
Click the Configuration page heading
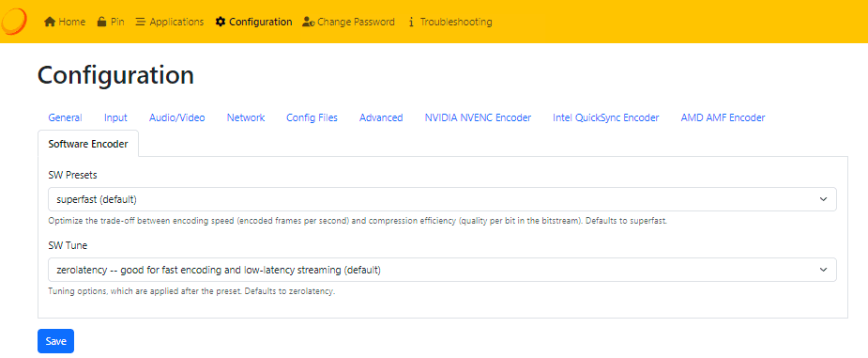tap(115, 75)
